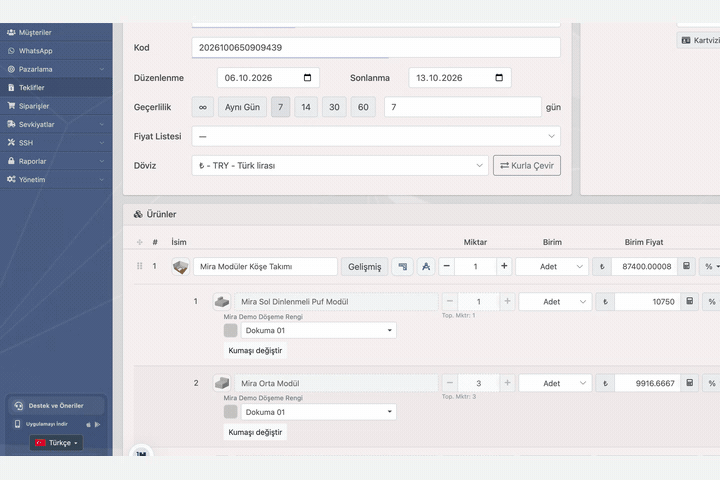
Task: Click the drafting compass icon in product row
Action: (x=426, y=266)
